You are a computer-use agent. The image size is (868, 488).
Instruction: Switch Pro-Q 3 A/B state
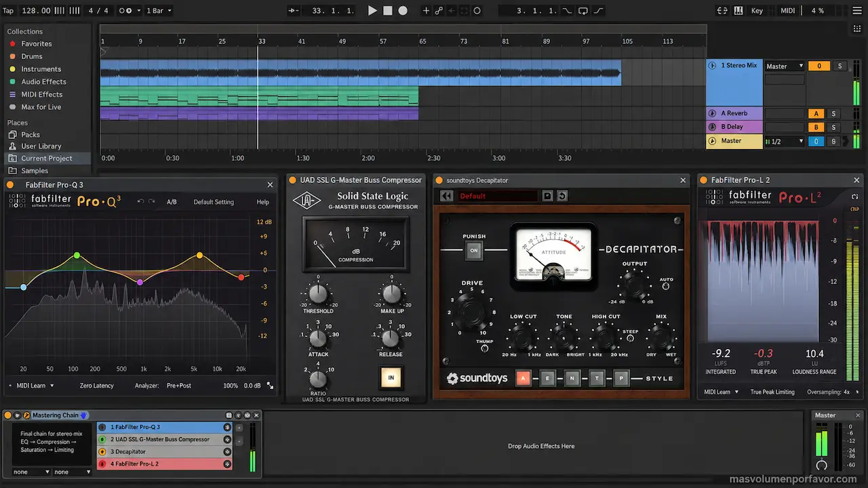click(172, 202)
